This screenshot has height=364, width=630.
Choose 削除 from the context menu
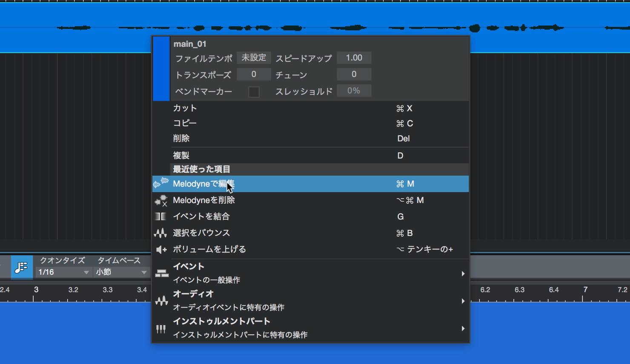pos(310,138)
